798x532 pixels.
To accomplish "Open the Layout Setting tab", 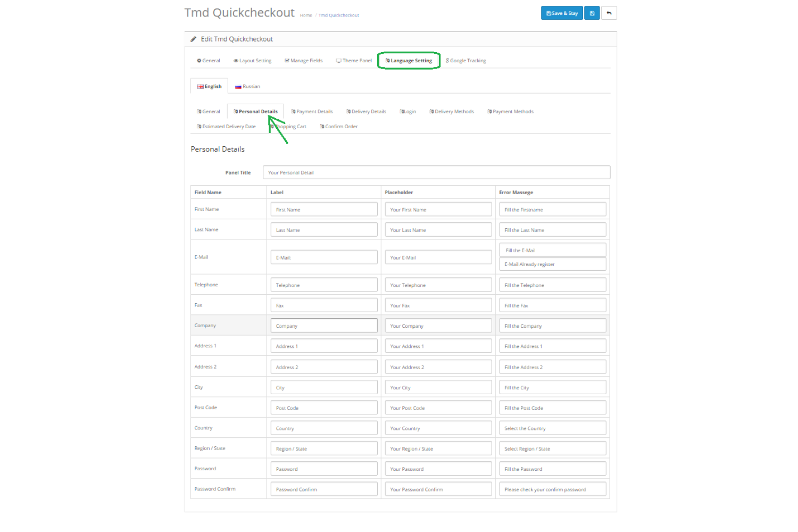I will (253, 61).
